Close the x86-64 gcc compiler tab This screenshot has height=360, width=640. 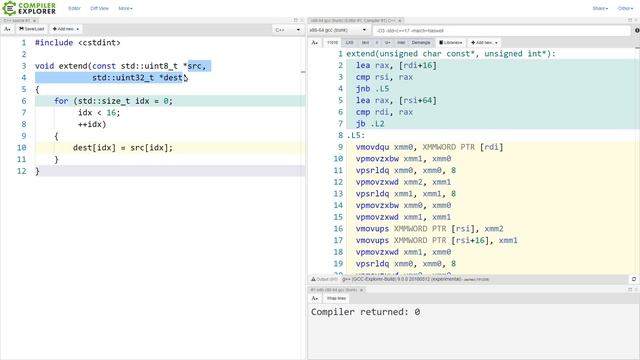point(400,20)
